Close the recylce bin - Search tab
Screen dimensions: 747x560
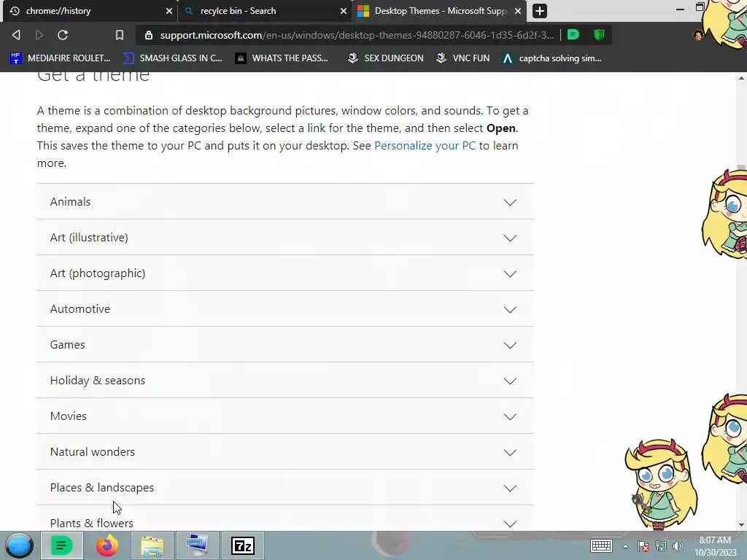click(x=343, y=11)
